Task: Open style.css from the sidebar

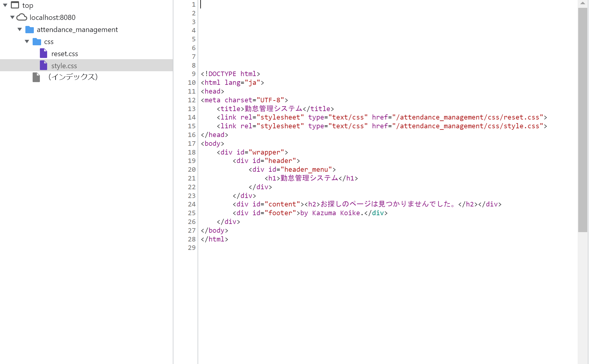Action: 64,65
